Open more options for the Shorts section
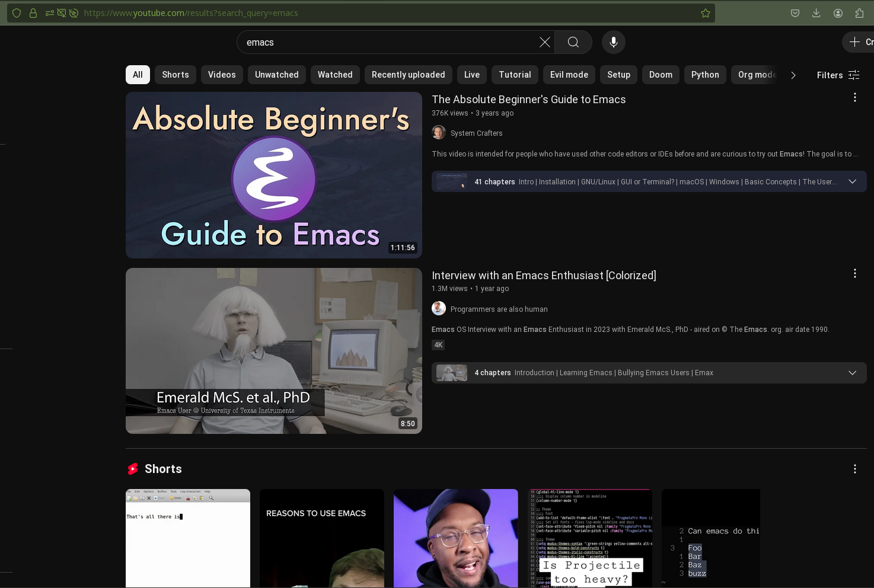874x588 pixels. click(854, 469)
